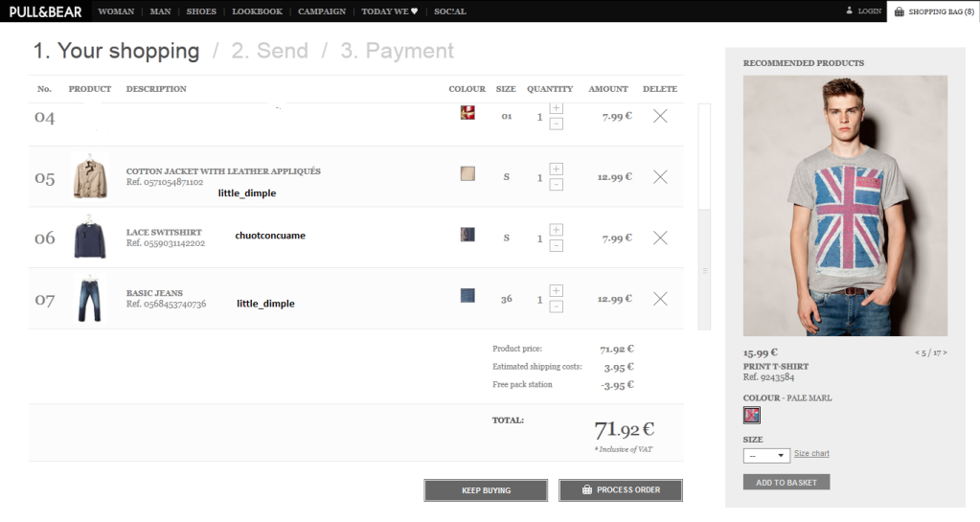Click the Basic Jeans product thumbnail
Image resolution: width=980 pixels, height=522 pixels.
(90, 299)
